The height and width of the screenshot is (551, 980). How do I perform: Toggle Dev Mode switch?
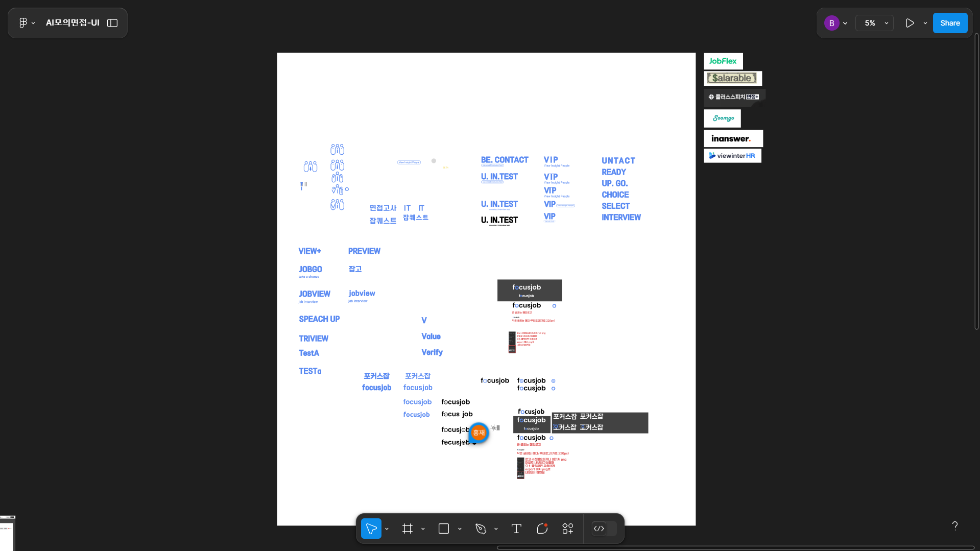pyautogui.click(x=604, y=529)
